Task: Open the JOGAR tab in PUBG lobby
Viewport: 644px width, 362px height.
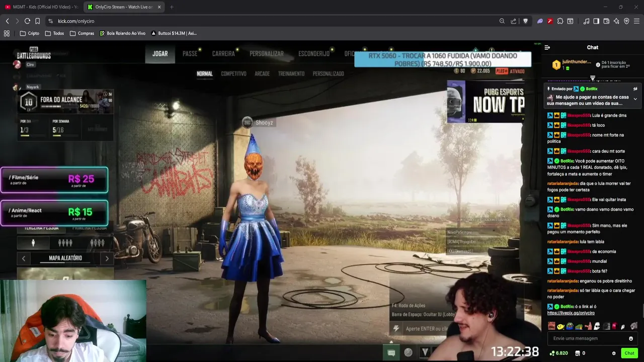Action: click(x=160, y=54)
